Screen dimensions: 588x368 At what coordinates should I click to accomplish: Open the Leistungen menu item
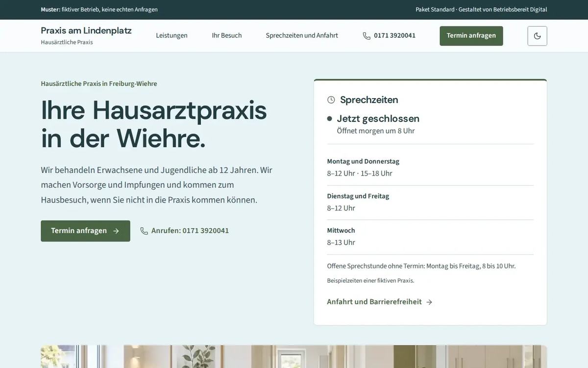coord(171,35)
